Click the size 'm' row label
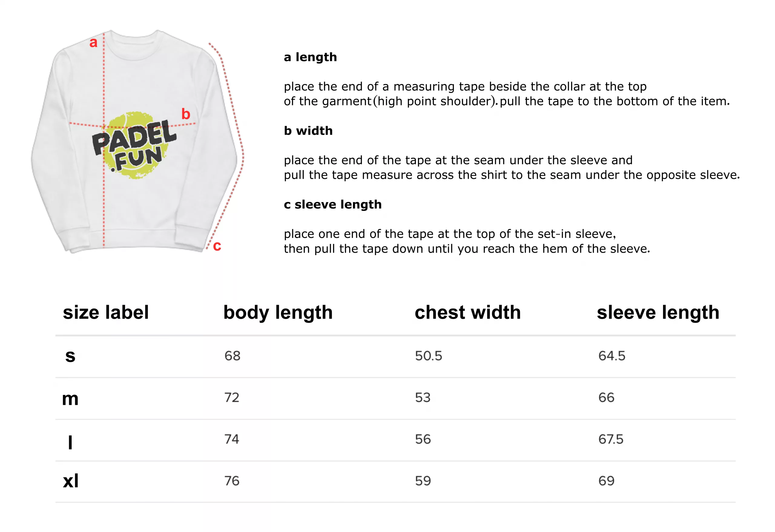 [70, 399]
